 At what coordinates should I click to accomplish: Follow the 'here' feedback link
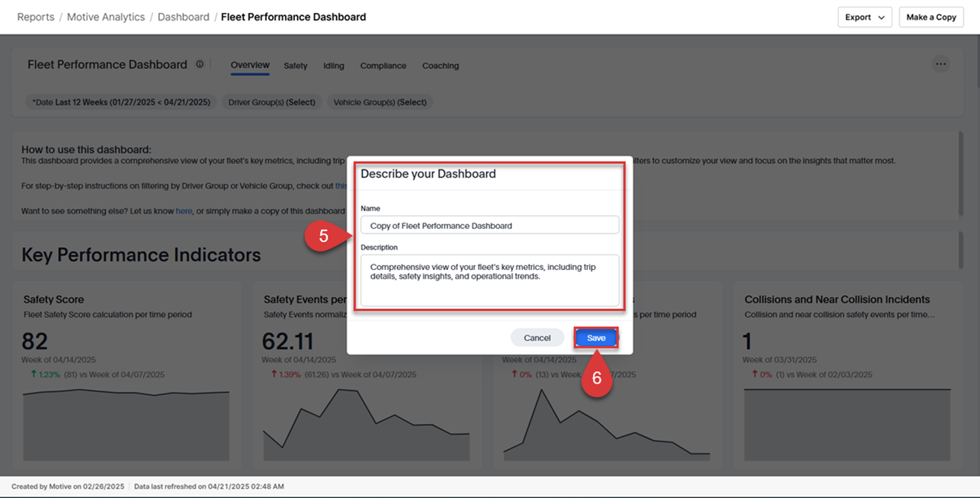pos(184,210)
